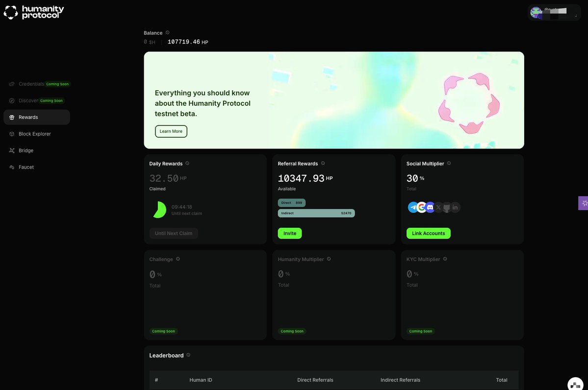Click the chat widget icon at bottom right
This screenshot has width=588, height=390.
coord(576,384)
